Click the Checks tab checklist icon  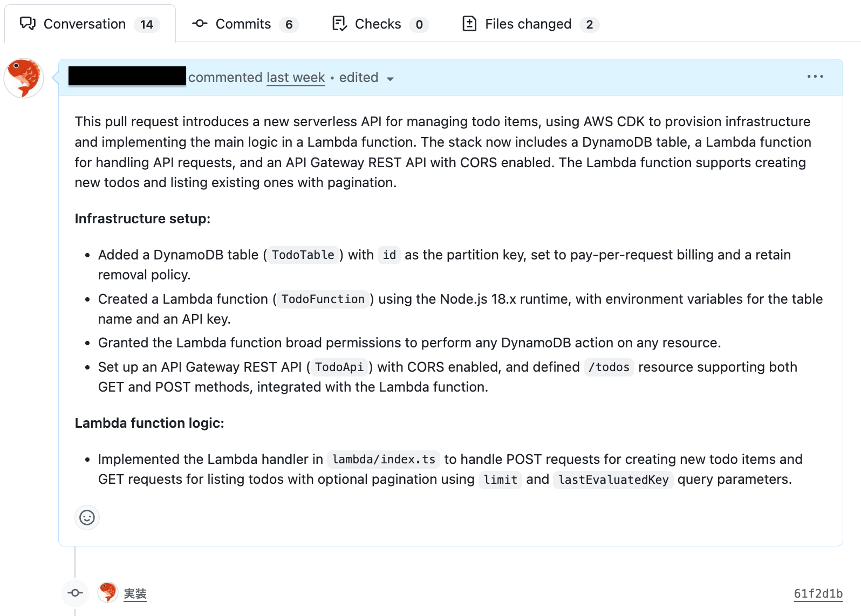pyautogui.click(x=339, y=24)
